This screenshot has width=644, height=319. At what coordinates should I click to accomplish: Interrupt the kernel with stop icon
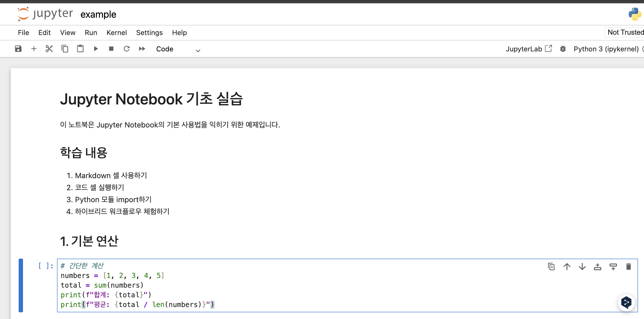(111, 49)
